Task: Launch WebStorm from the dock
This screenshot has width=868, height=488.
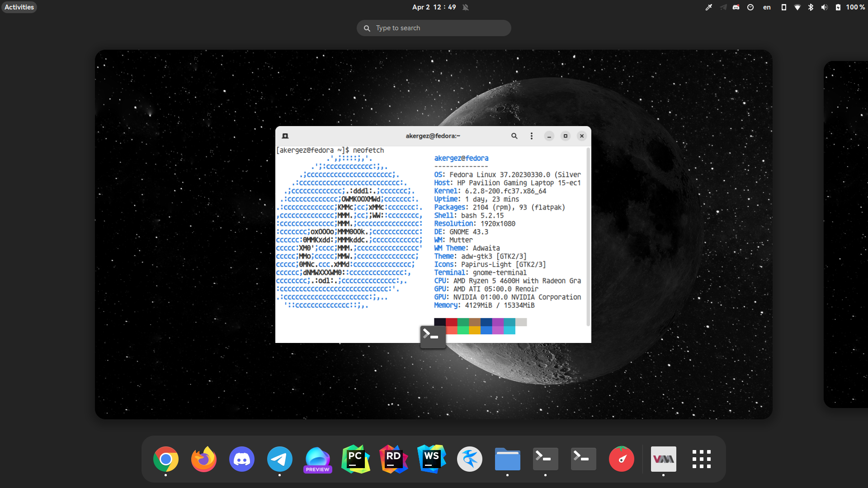Action: click(x=431, y=459)
